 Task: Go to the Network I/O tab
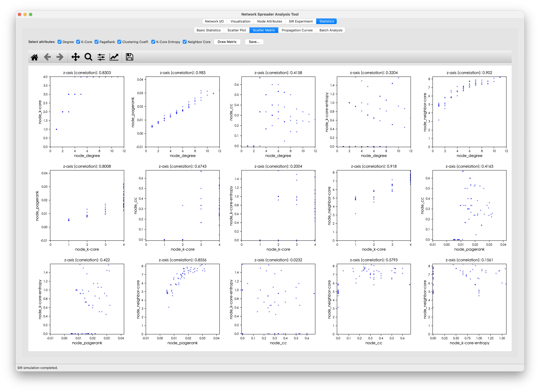pyautogui.click(x=214, y=21)
